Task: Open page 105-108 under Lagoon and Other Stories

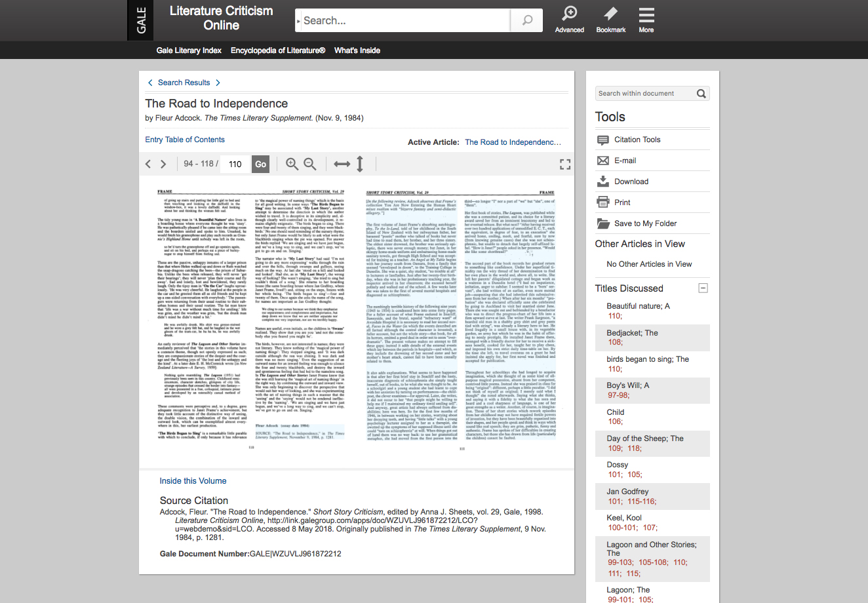Action: pyautogui.click(x=652, y=562)
